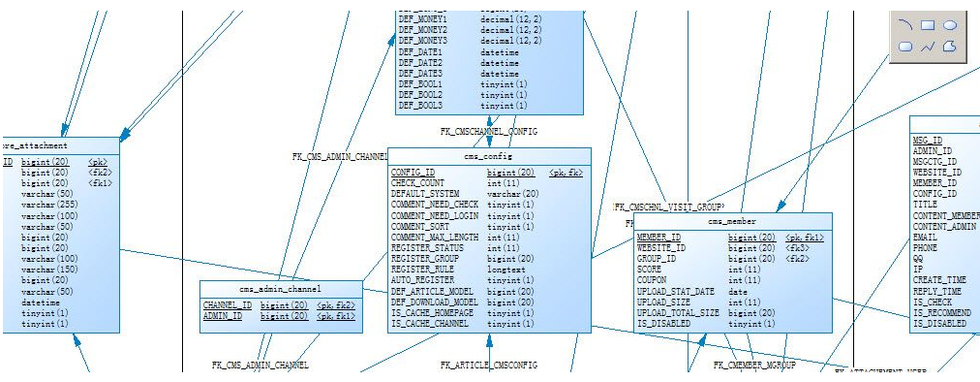Click the DEF_MONEY3 column
980x382 pixels.
click(423, 40)
